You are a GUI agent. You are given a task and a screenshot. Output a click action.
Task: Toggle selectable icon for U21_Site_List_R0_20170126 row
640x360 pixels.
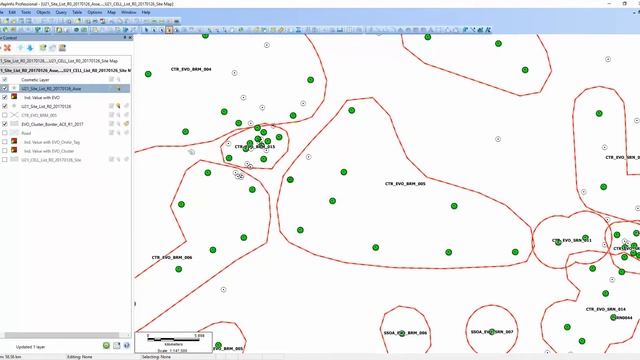coord(119,106)
